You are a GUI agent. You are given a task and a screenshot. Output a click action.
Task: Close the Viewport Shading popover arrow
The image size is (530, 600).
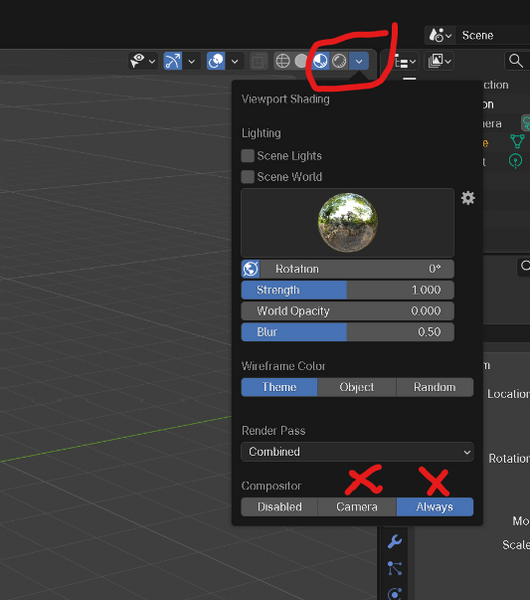(x=359, y=61)
